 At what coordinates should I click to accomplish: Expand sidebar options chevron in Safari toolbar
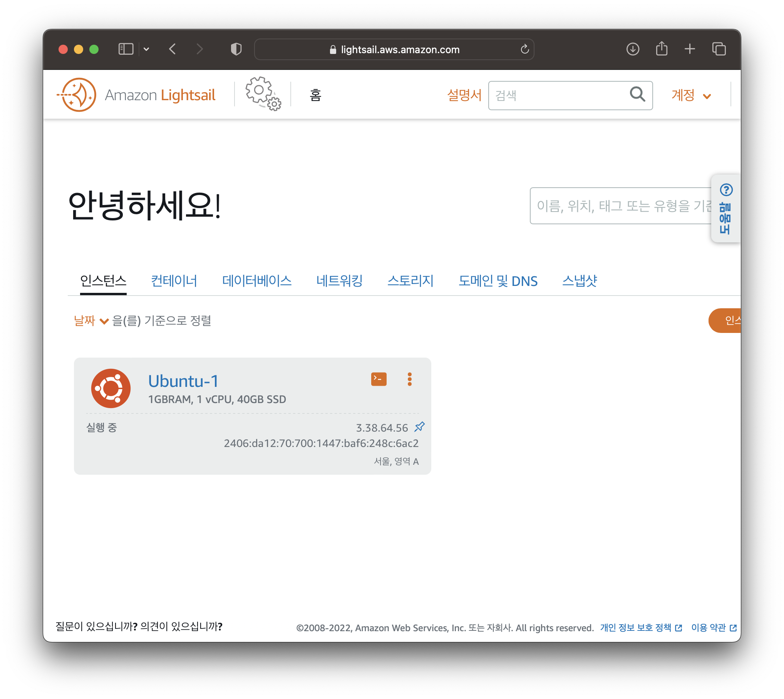[x=146, y=49]
